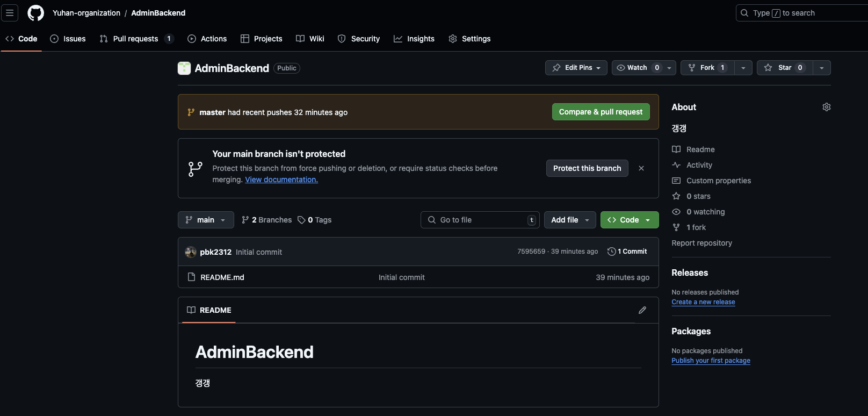The image size is (868, 416).
Task: Click AdminBackend breadcrumb link
Action: click(x=158, y=13)
